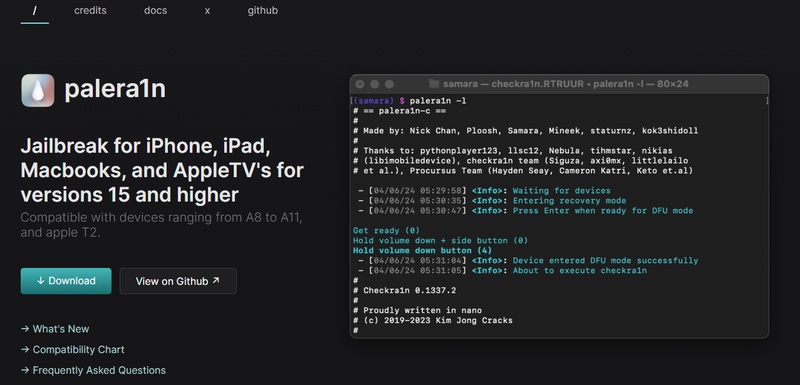The height and width of the screenshot is (385, 800).
Task: Click the terminal window close dot
Action: pyautogui.click(x=360, y=84)
